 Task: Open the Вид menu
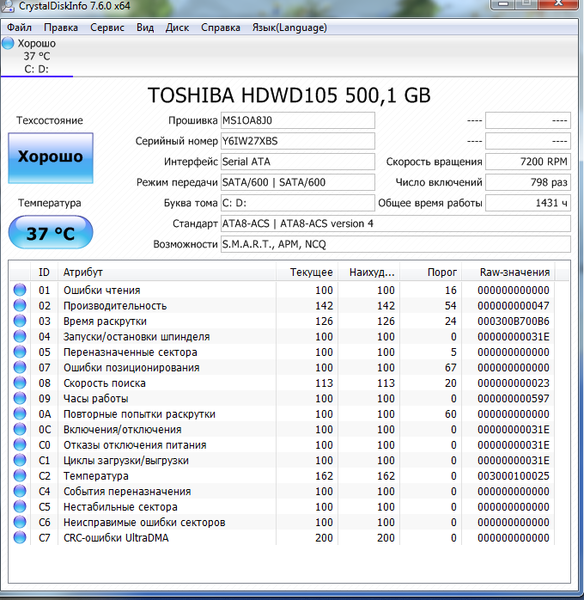click(x=145, y=28)
